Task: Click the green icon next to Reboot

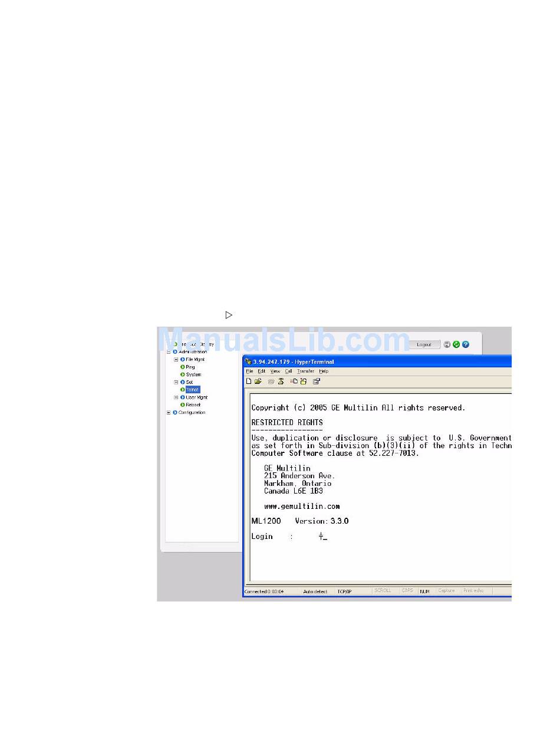Action: click(183, 405)
